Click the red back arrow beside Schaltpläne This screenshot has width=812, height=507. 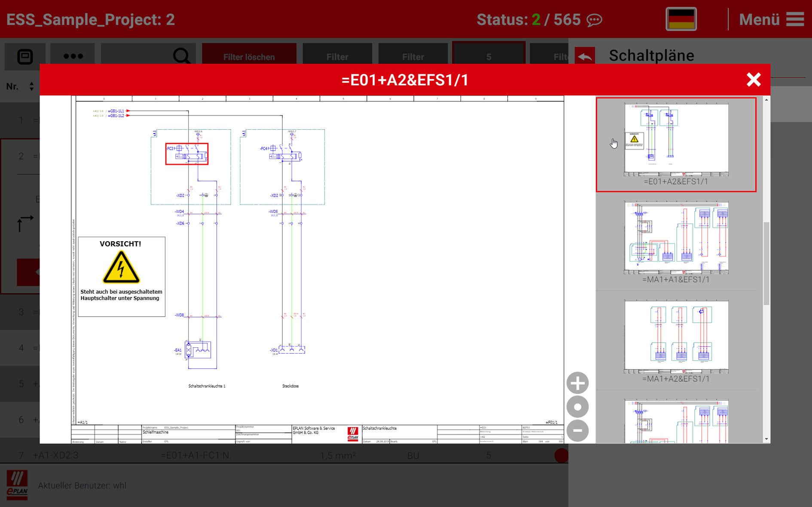tap(584, 55)
